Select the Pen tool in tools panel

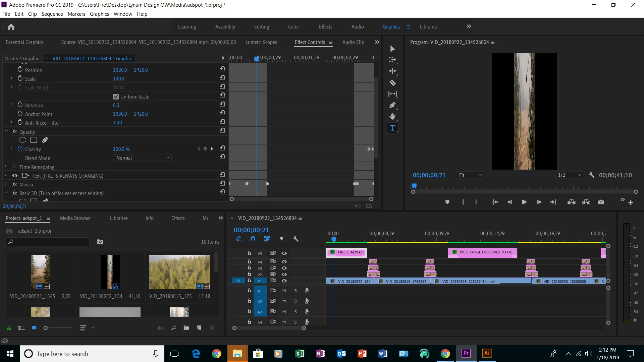[392, 105]
